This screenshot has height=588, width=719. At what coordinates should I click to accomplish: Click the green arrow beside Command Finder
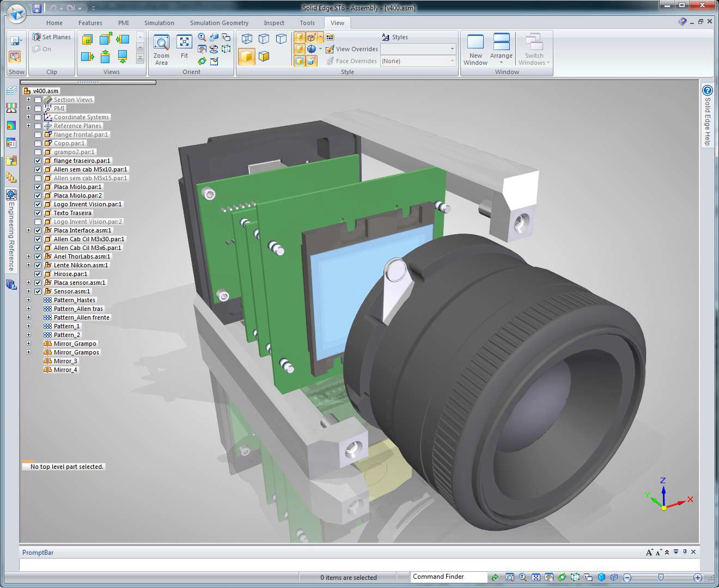pos(495,578)
